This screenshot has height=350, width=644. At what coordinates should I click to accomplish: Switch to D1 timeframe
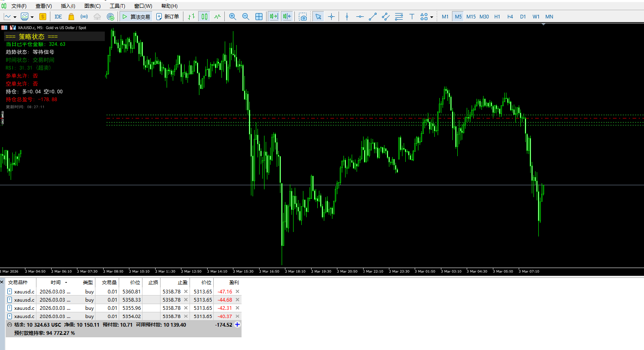click(x=523, y=16)
